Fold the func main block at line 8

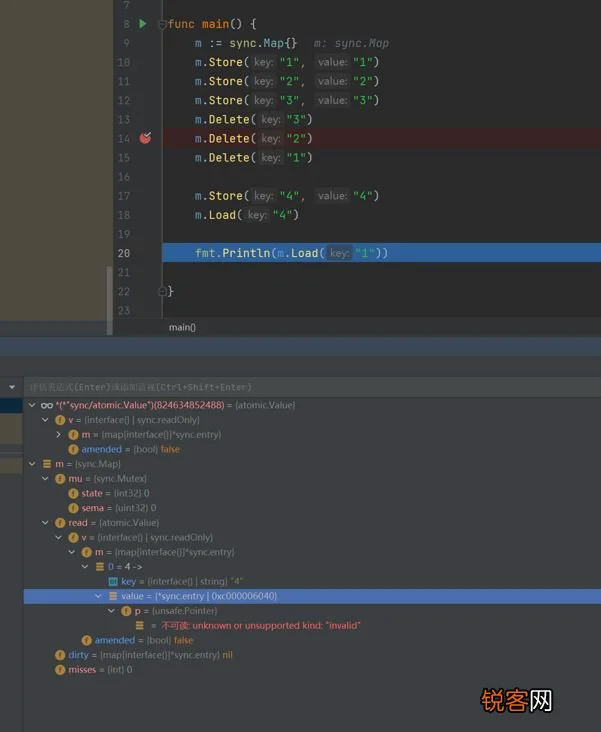162,24
